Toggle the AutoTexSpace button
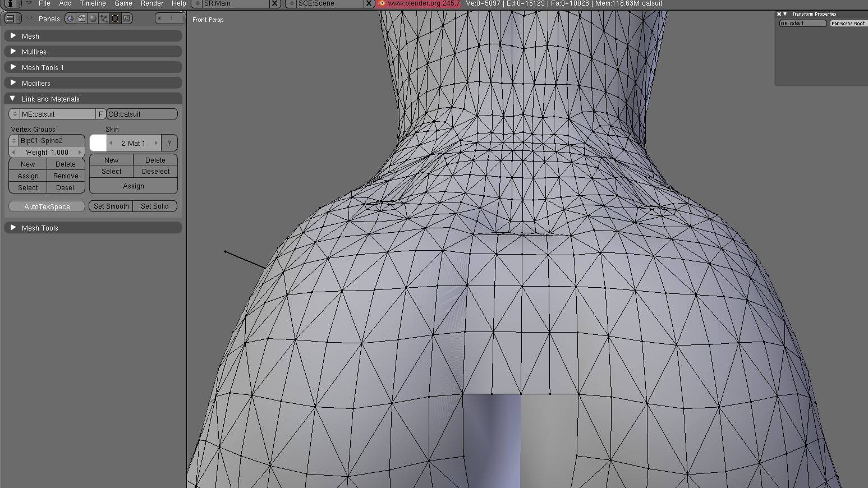Image resolution: width=868 pixels, height=488 pixels. (47, 206)
